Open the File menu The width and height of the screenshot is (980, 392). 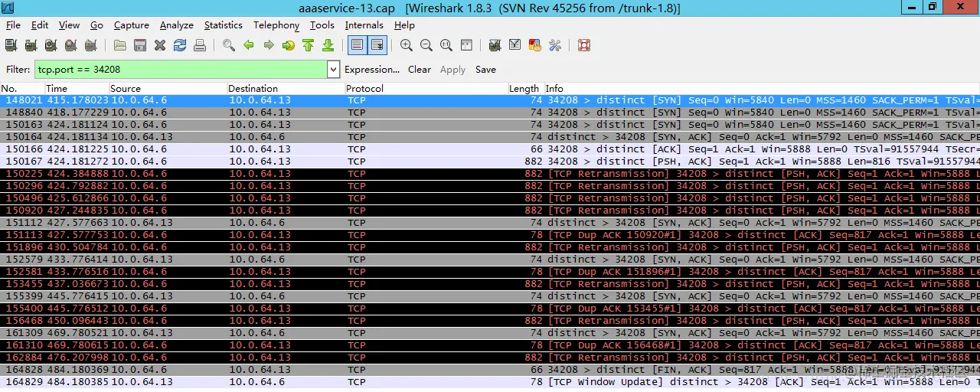point(13,25)
